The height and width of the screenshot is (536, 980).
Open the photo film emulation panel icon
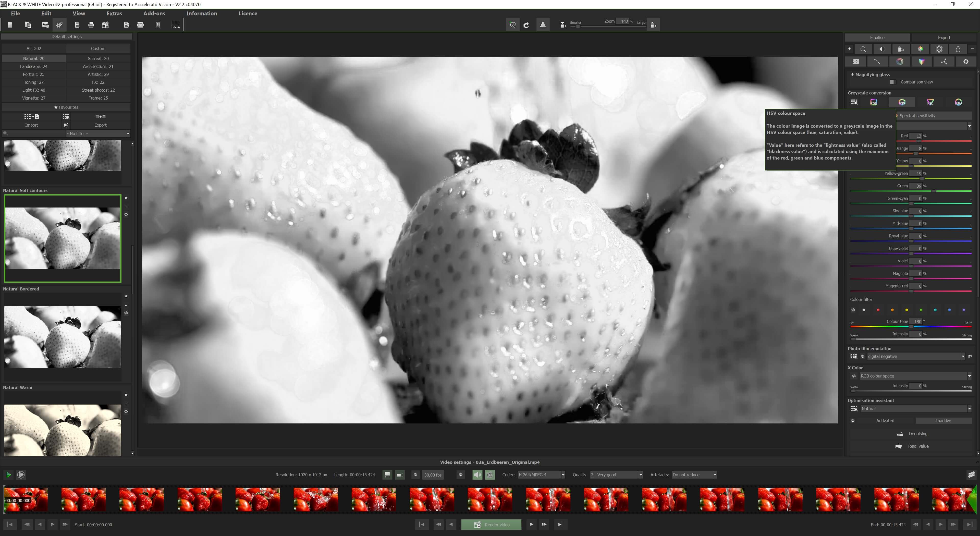click(x=854, y=357)
